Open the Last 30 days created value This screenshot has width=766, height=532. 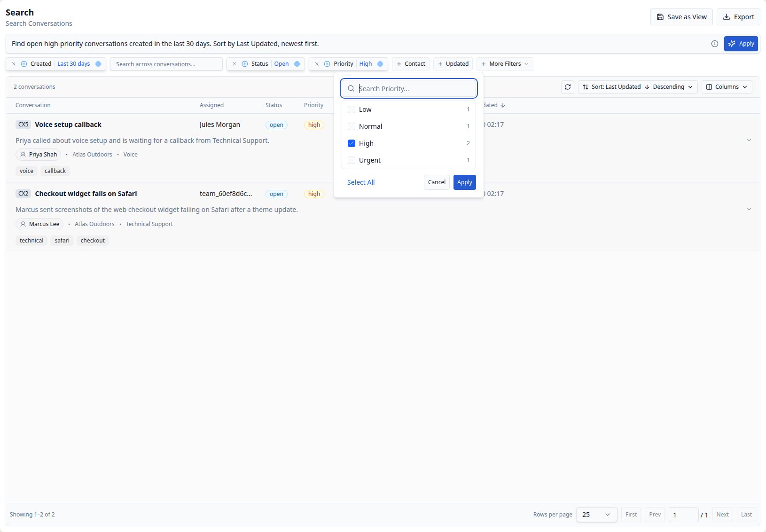[x=73, y=64]
